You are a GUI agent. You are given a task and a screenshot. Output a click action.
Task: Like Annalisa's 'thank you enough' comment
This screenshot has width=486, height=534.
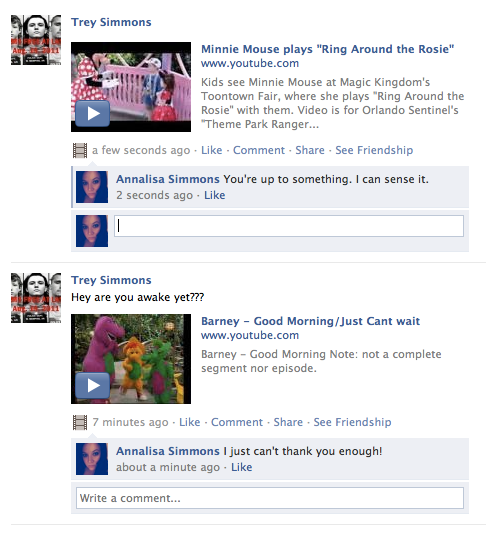(242, 467)
